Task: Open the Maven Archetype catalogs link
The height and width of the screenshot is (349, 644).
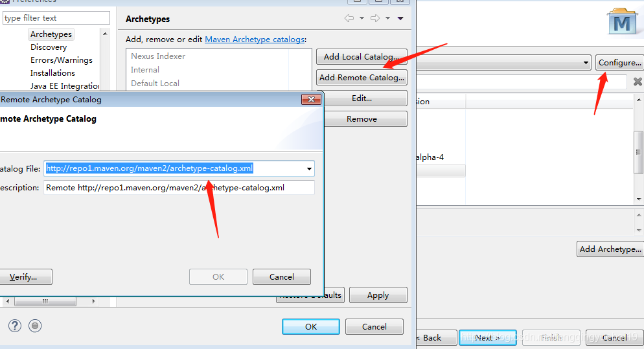Action: 255,39
